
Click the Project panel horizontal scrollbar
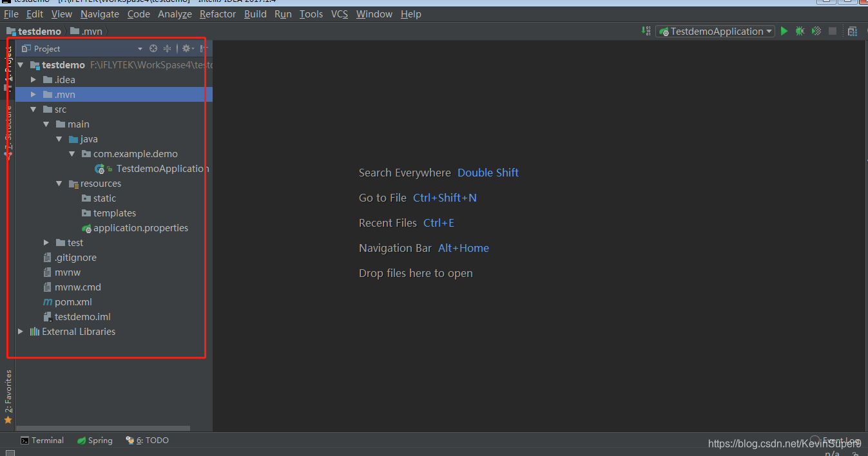coord(103,428)
